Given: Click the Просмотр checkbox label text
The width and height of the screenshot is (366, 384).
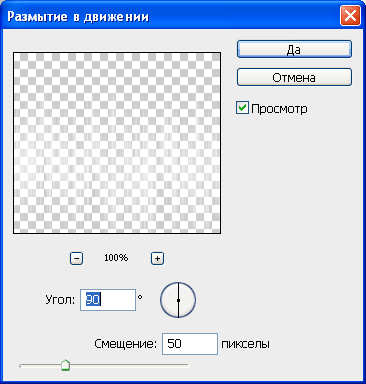Looking at the screenshot, I should (279, 109).
